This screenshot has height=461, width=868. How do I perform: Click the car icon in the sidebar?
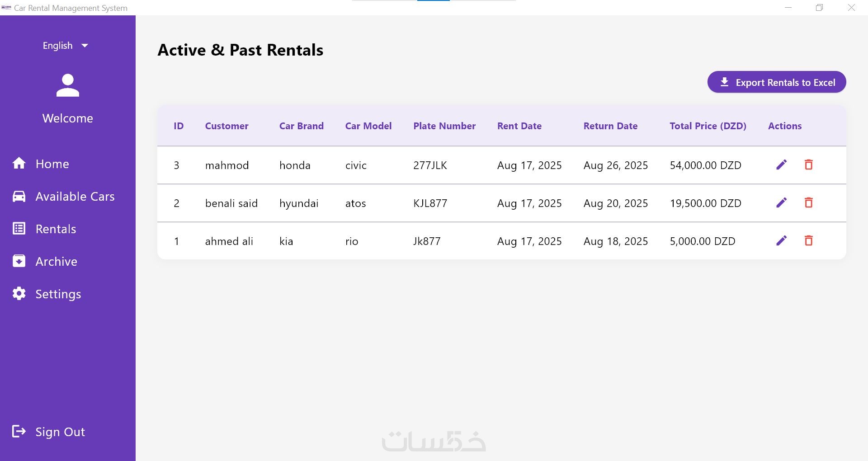19,196
